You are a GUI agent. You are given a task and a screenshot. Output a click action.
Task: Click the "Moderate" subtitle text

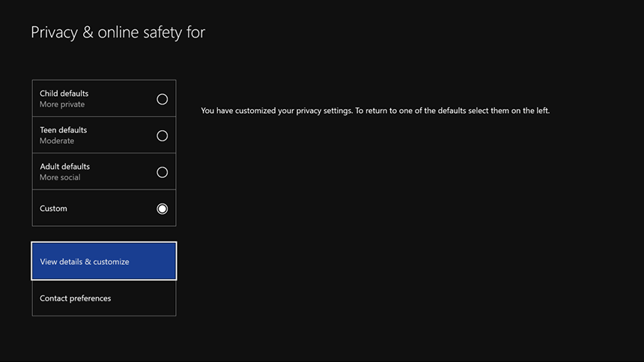[57, 141]
